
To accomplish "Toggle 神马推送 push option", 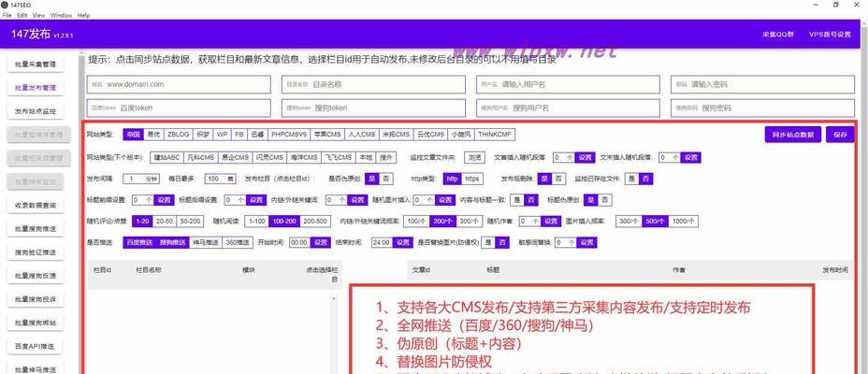I will click(x=205, y=242).
